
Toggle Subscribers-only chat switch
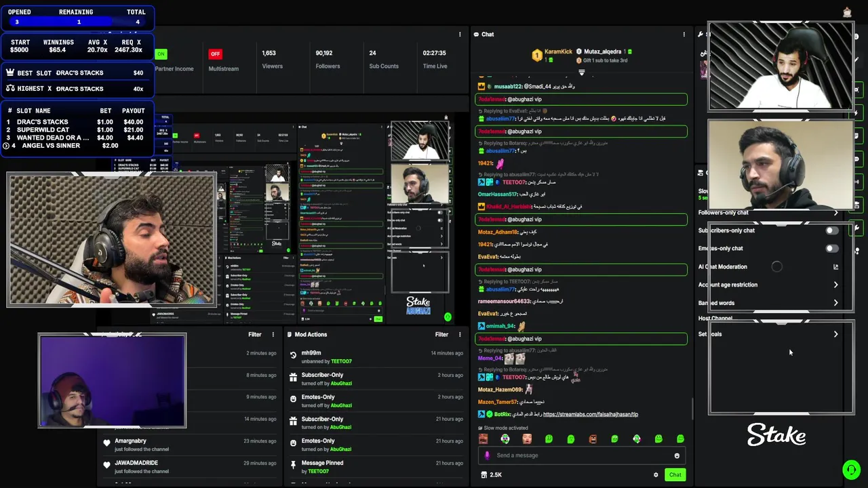pyautogui.click(x=832, y=230)
